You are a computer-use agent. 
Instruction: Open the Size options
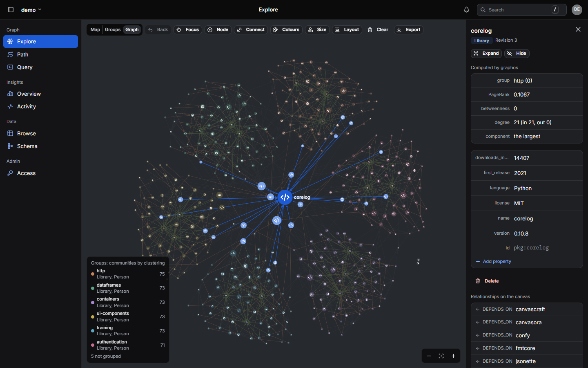[317, 30]
